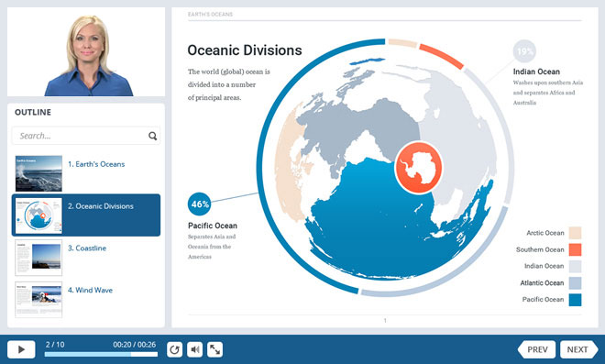Go to previous slide with PREV
Image resolution: width=605 pixels, height=364 pixels.
(536, 349)
